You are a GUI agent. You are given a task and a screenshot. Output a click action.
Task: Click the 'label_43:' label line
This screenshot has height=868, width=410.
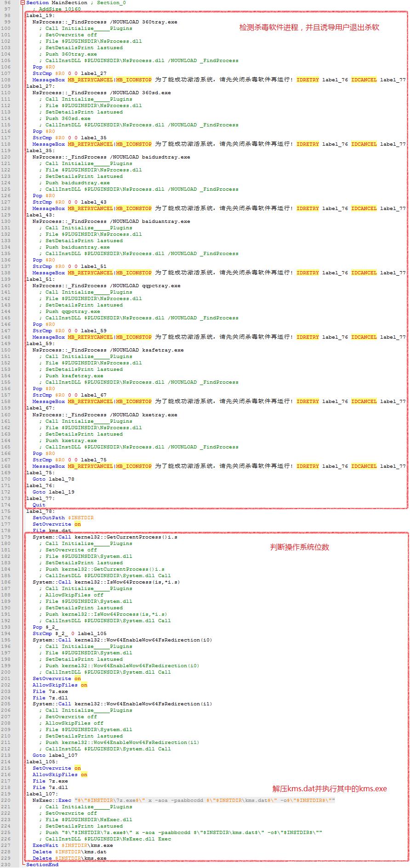click(x=40, y=215)
